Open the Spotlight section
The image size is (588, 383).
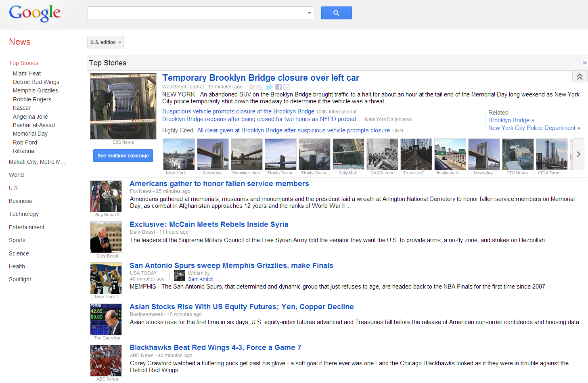(x=20, y=279)
